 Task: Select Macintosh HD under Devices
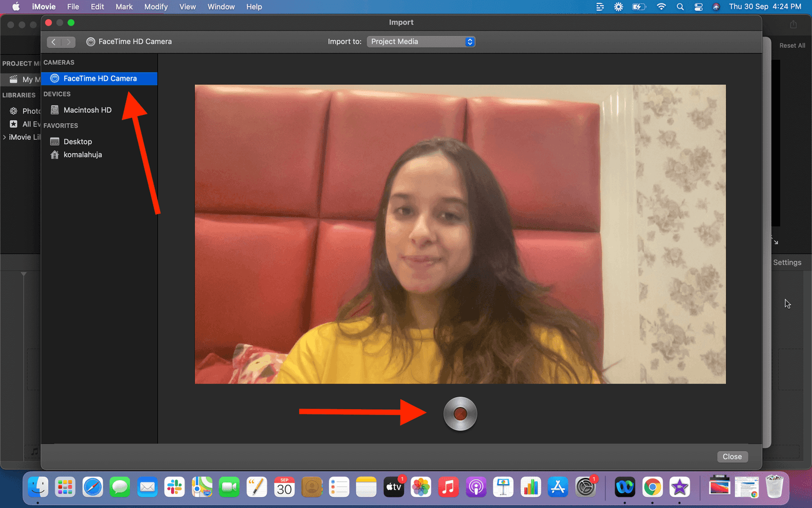[x=87, y=110]
